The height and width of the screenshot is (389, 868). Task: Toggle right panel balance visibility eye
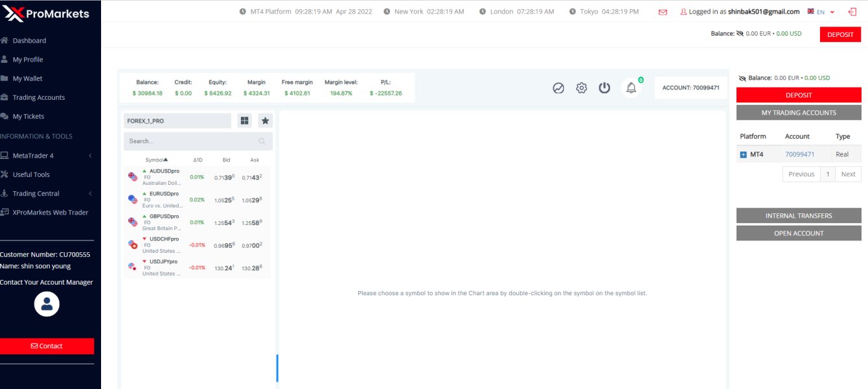(742, 78)
